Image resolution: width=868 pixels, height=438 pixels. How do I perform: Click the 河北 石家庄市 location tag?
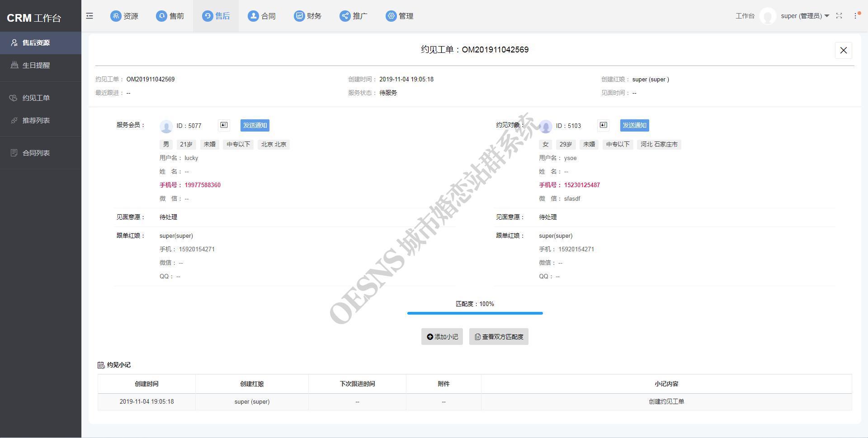point(659,145)
